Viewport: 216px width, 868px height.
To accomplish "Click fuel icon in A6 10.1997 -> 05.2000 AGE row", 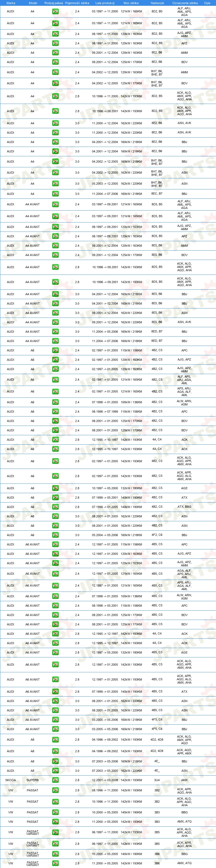I will click(x=55, y=488).
